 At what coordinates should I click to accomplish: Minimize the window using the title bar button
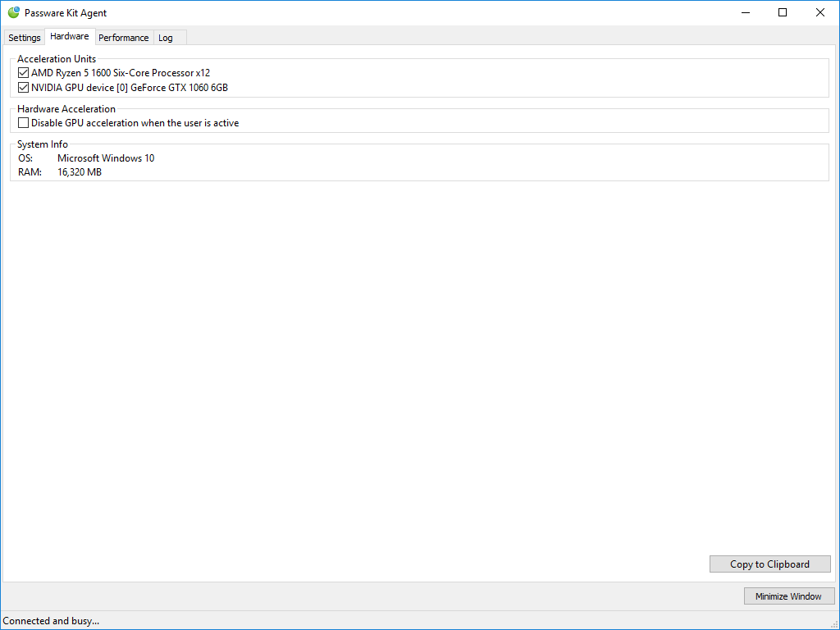[746, 12]
